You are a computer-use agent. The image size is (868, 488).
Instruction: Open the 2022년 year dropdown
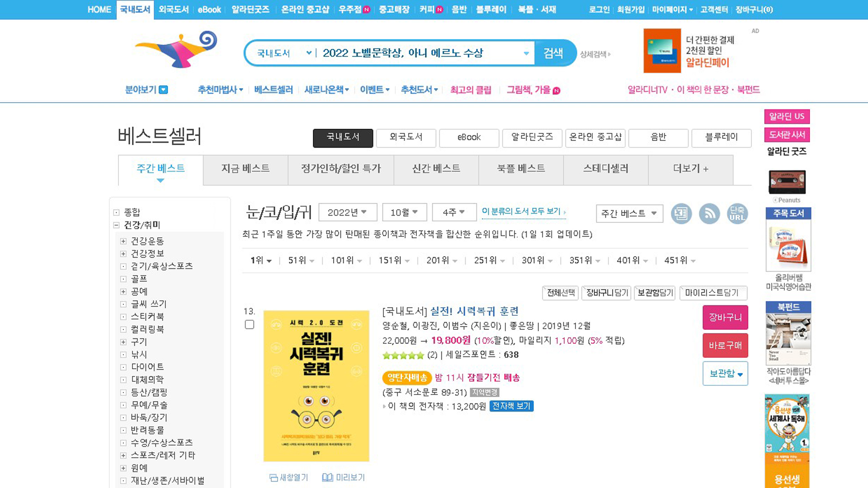tap(347, 212)
